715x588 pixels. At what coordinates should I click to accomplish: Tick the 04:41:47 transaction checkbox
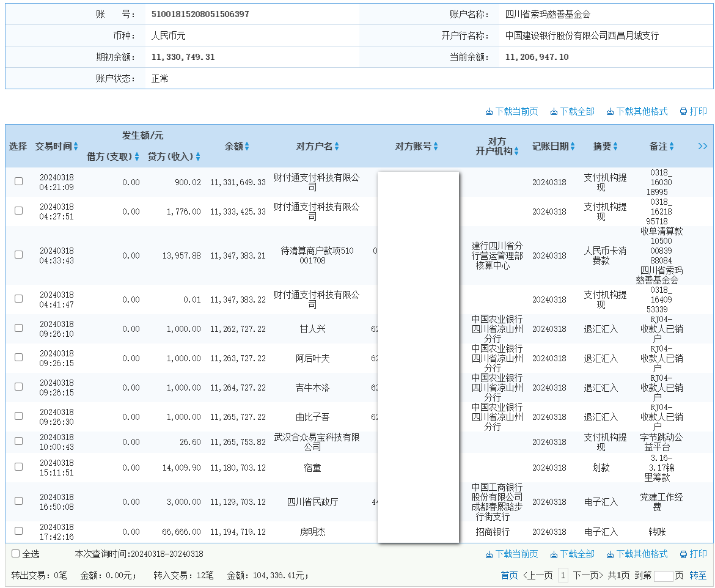coord(19,298)
